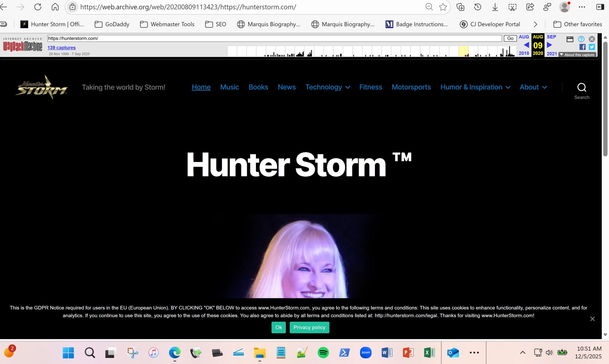
Task: Jump to the previous capture arrow
Action: tap(526, 45)
